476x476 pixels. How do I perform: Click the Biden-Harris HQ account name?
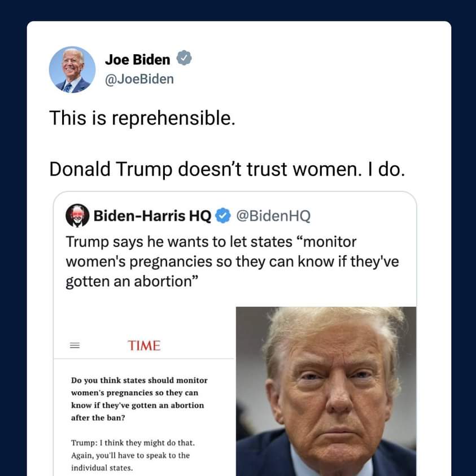pyautogui.click(x=152, y=216)
